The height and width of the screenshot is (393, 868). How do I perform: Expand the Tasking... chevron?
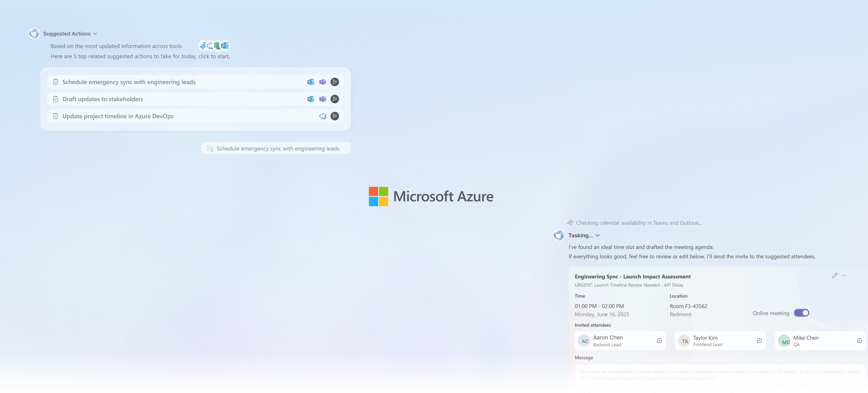point(597,236)
